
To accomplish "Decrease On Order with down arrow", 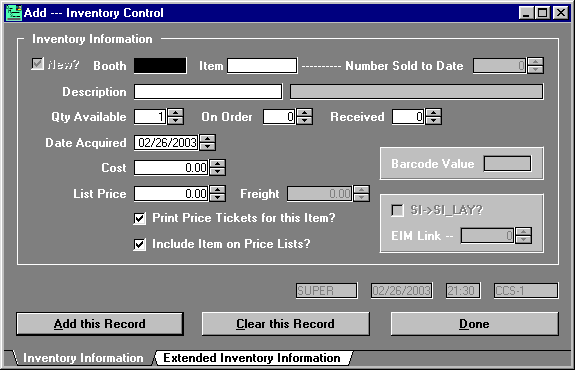I will click(305, 121).
